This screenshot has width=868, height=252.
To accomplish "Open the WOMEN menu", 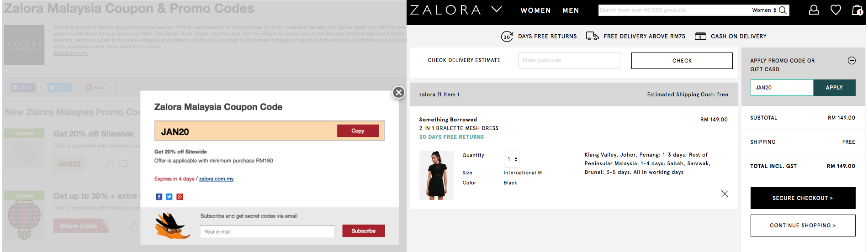I will click(535, 10).
